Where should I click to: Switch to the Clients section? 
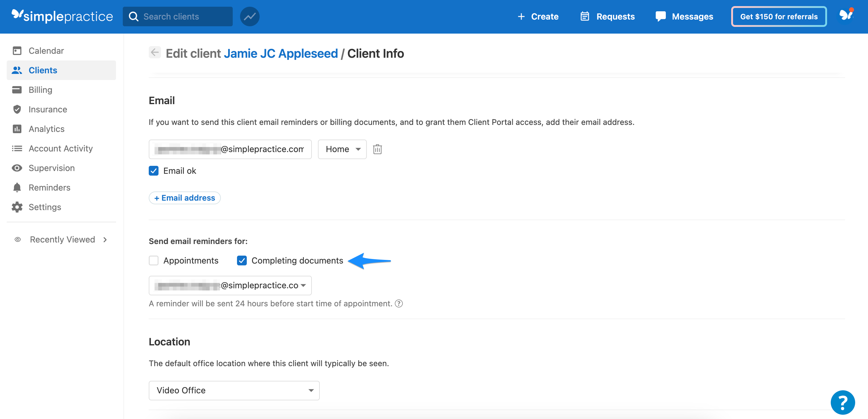tap(42, 70)
